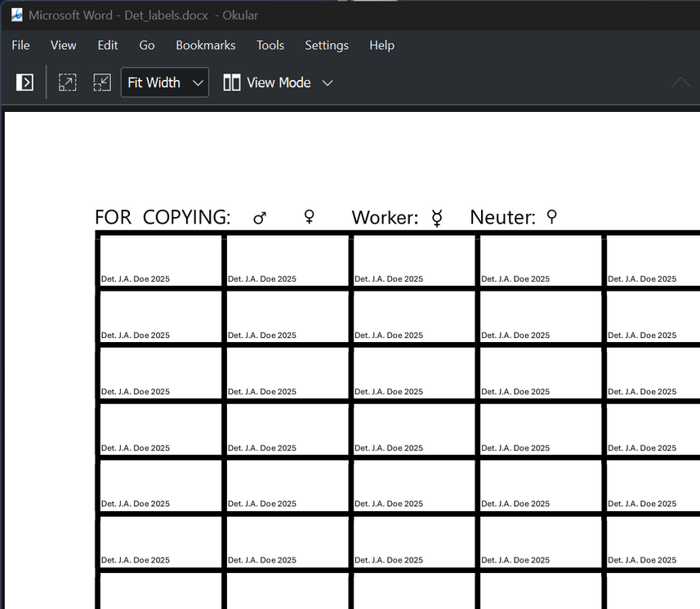This screenshot has height=609, width=700.
Task: Click the "FOR COPYING:" heading text
Action: (x=163, y=218)
